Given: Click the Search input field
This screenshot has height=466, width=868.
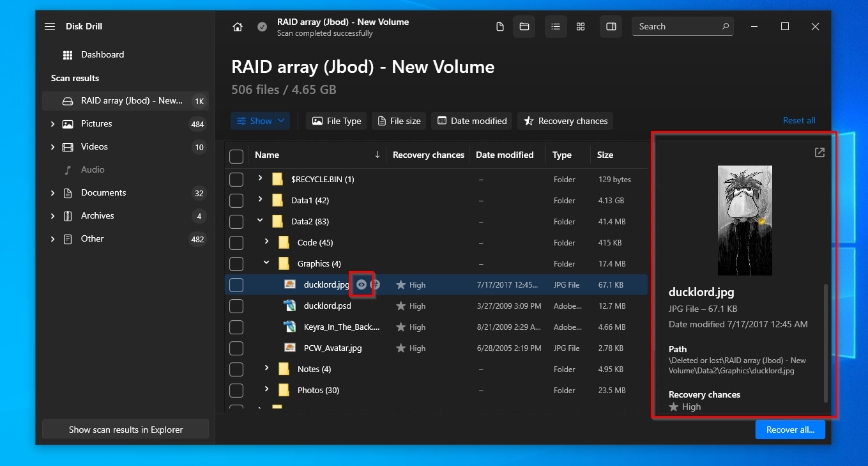Looking at the screenshot, I should [x=677, y=27].
